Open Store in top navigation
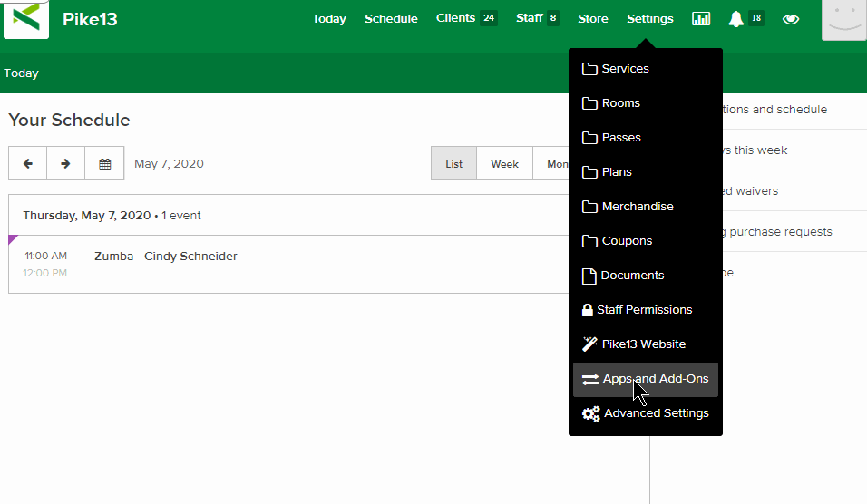 pos(593,19)
